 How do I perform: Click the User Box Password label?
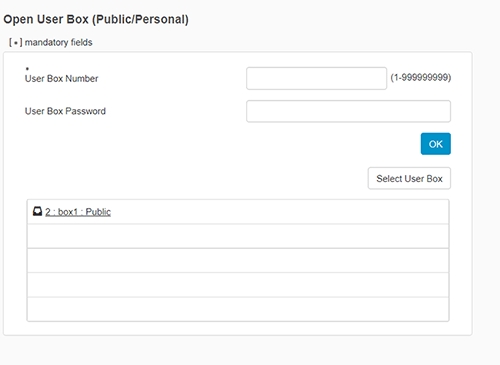[65, 111]
